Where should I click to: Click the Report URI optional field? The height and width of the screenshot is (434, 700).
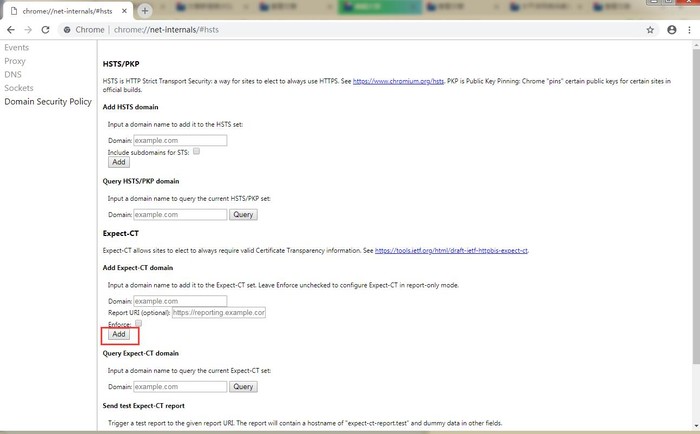(x=218, y=312)
